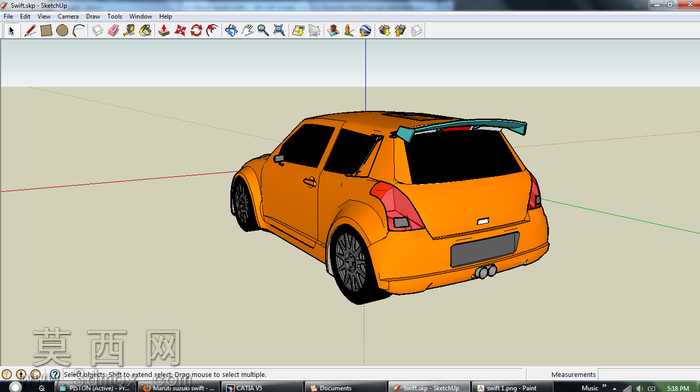
Task: Choose the Pan hand tool
Action: click(x=247, y=30)
